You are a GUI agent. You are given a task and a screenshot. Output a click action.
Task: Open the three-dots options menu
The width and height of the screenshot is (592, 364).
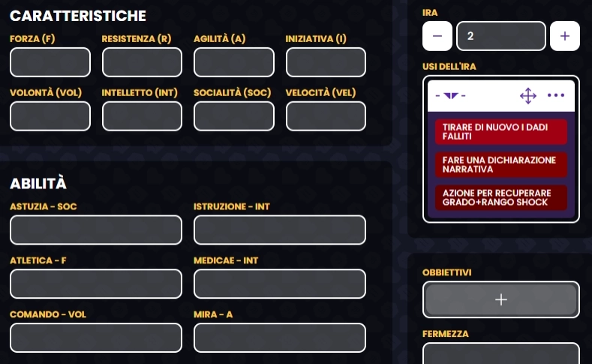[556, 96]
